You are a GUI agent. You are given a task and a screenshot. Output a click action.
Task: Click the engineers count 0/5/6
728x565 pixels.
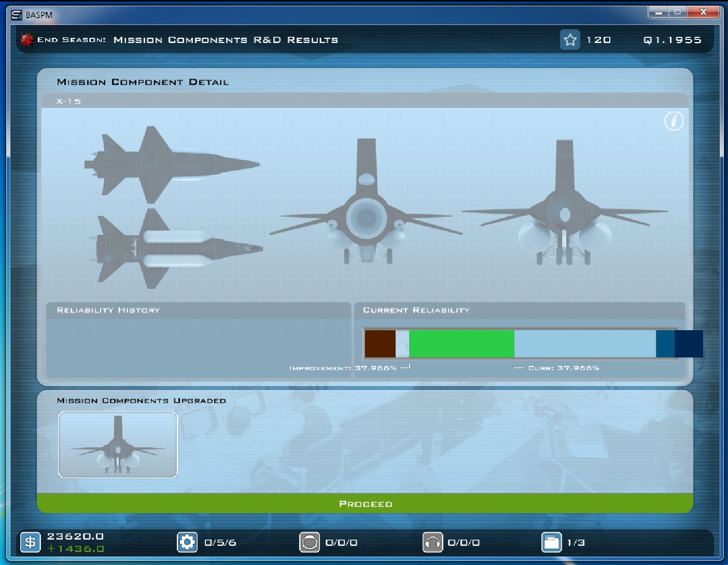220,543
